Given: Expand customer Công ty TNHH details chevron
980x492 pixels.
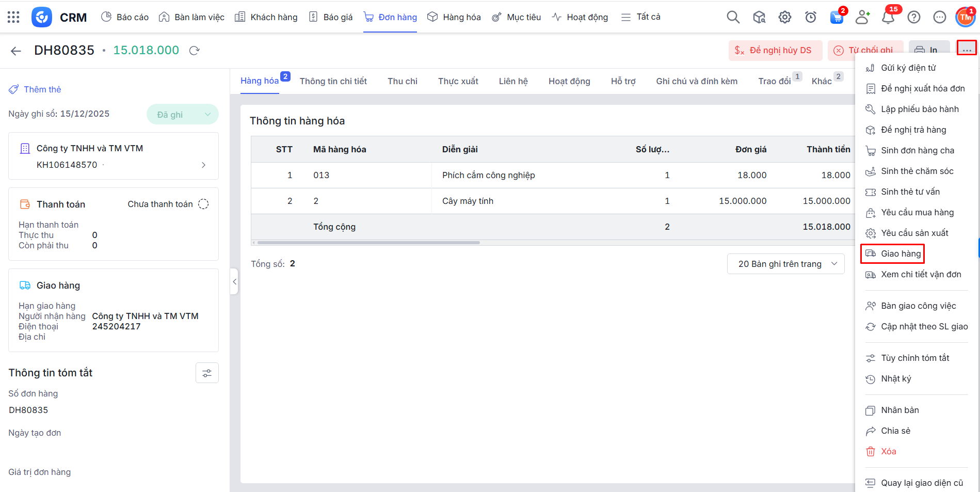Looking at the screenshot, I should click(203, 165).
